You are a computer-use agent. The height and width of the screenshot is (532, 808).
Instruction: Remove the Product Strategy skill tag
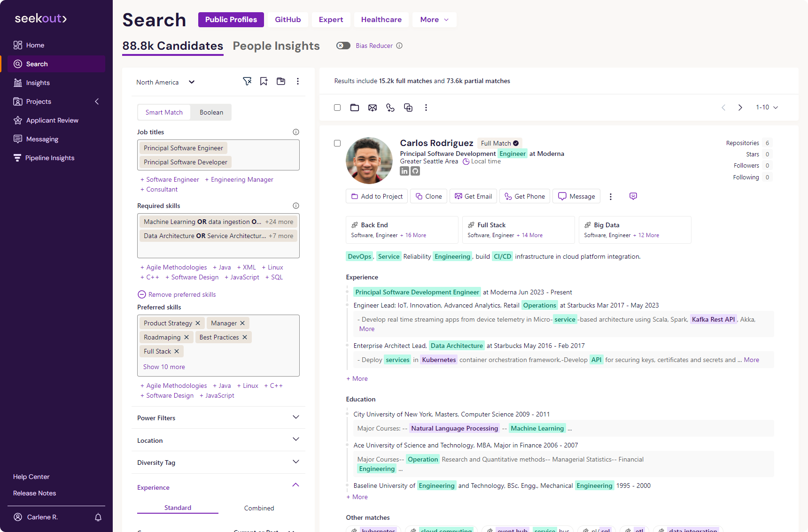tap(198, 323)
